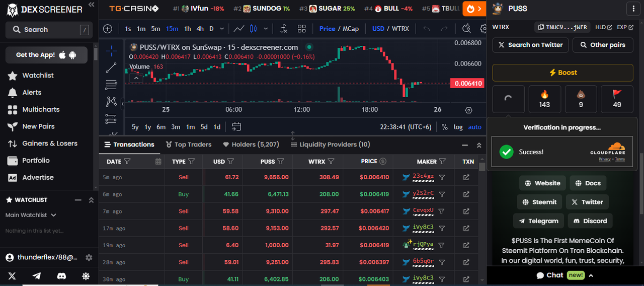This screenshot has width=644, height=286.
Task: Click the add symbol plus icon
Action: coord(108,29)
